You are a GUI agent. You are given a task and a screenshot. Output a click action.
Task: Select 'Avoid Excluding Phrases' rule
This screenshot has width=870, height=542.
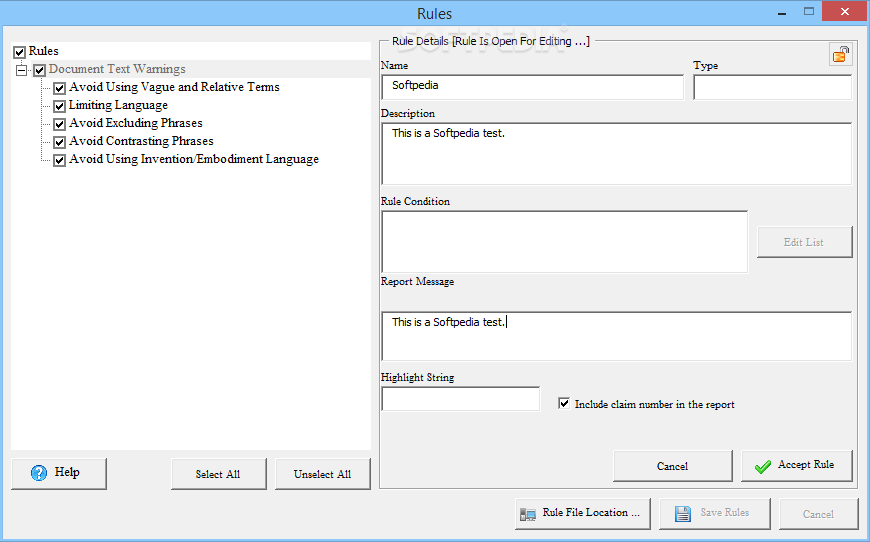coord(136,123)
